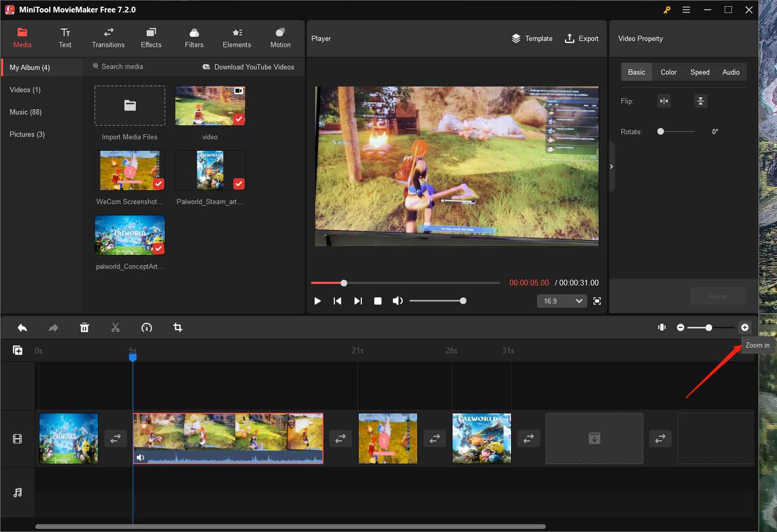Stop the playback
The height and width of the screenshot is (532, 777).
(378, 301)
